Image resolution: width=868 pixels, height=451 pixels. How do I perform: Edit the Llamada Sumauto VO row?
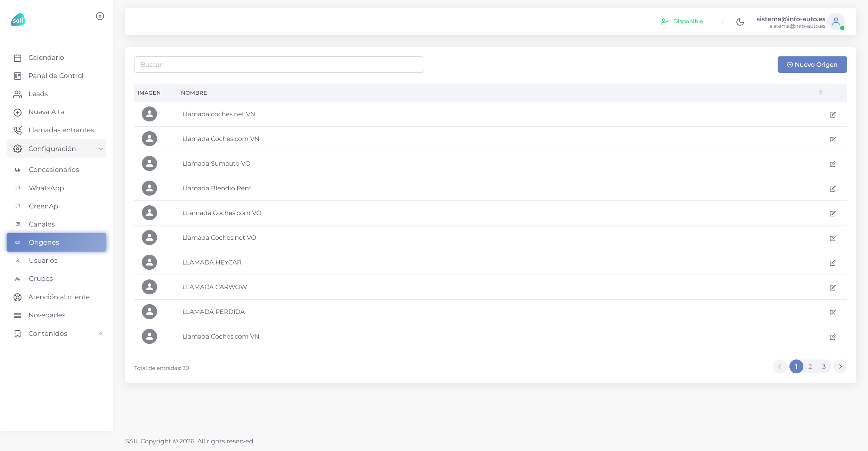pos(833,164)
